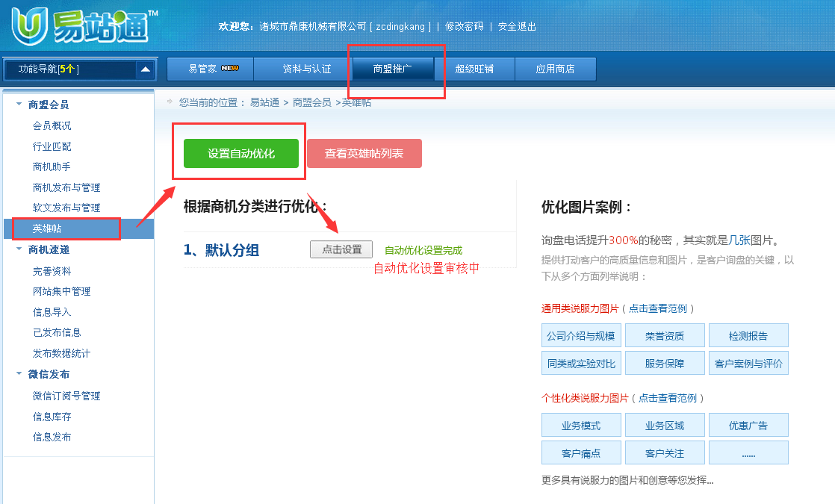The width and height of the screenshot is (835, 504).
Task: Collapse the 微信发布 sidebar section
Action: point(19,374)
